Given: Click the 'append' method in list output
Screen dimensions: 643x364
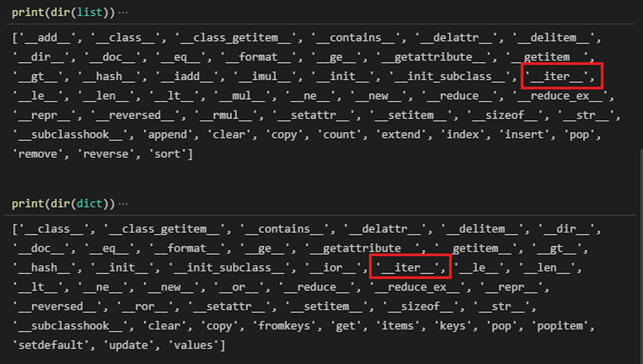Looking at the screenshot, I should click(166, 135).
